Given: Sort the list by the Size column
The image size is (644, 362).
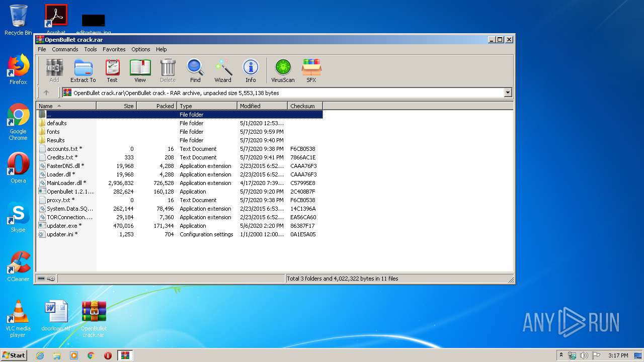Looking at the screenshot, I should (116, 106).
